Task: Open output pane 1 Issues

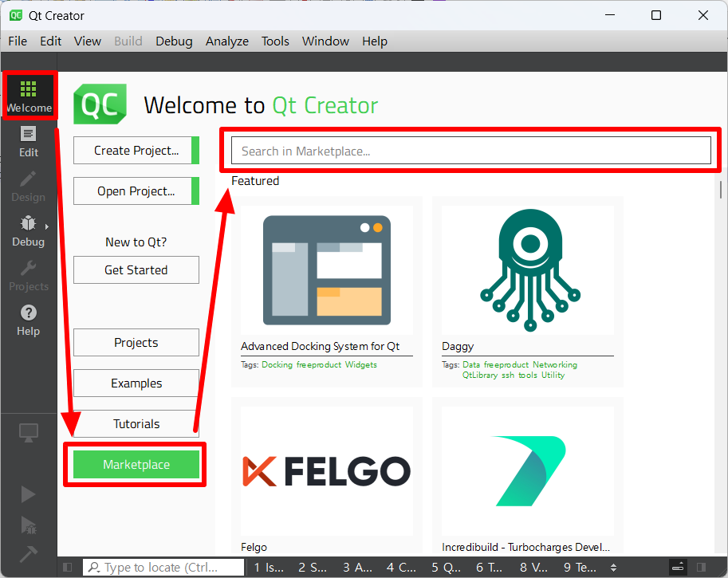Action: pyautogui.click(x=269, y=568)
